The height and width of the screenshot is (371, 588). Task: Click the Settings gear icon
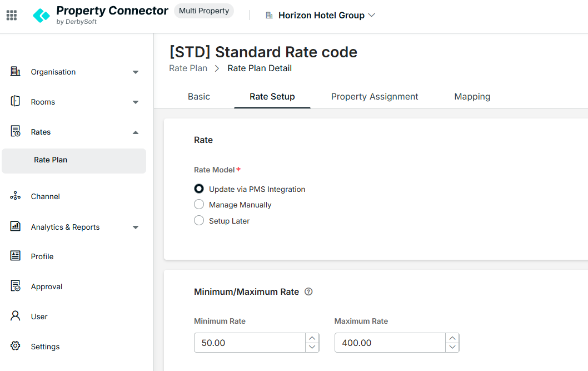(x=16, y=346)
